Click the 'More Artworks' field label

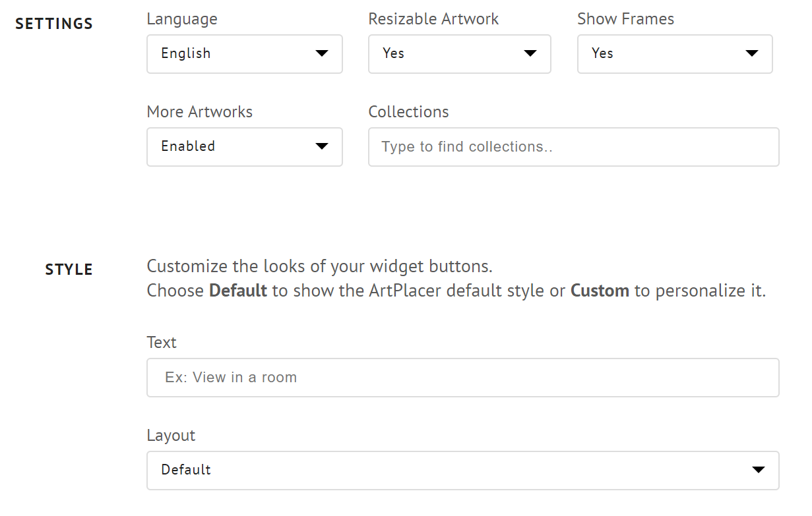click(x=199, y=112)
